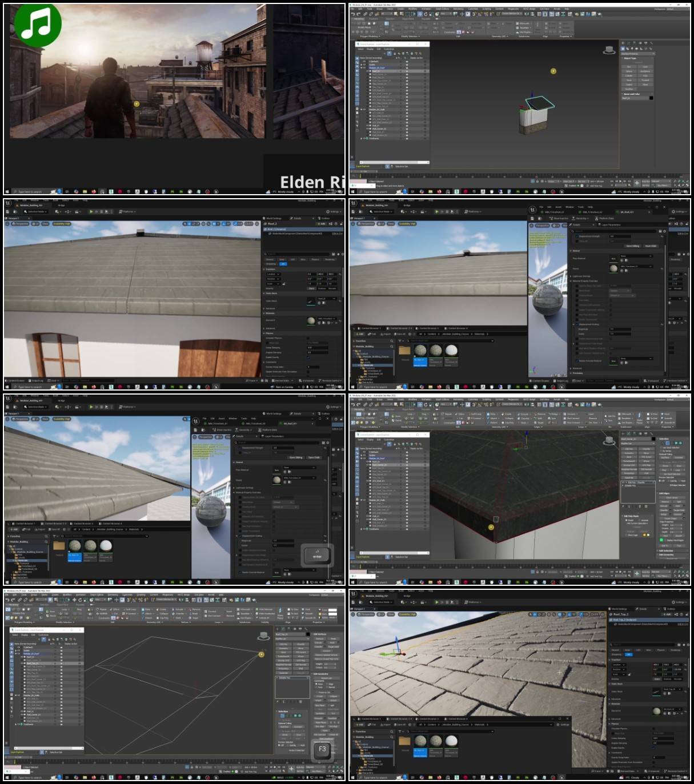Click the Undo arrow in the small-building 3ds Max toolbar
The image size is (694, 784).
[353, 14]
